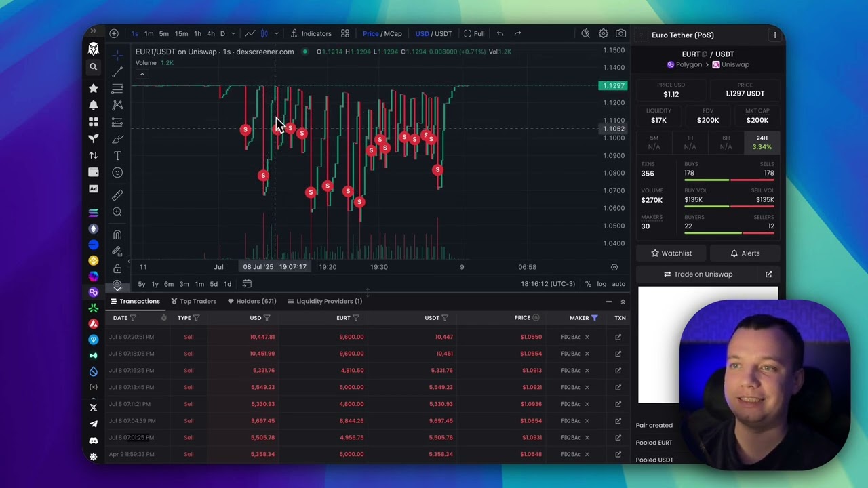The width and height of the screenshot is (868, 488).
Task: Enter Full screen chart mode
Action: 474,33
